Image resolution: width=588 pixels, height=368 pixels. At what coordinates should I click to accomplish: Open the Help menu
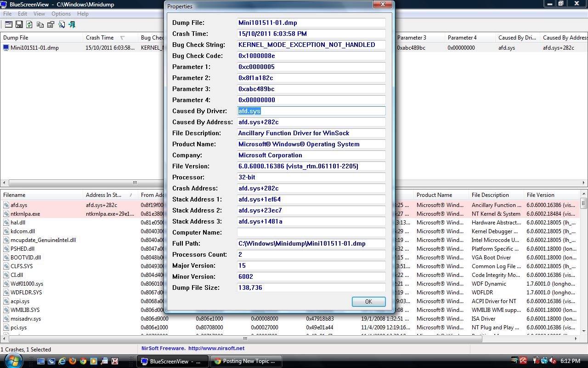point(83,14)
